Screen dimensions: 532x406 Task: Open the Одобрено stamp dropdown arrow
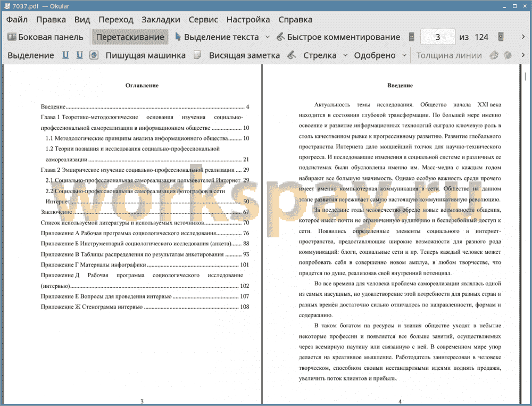404,55
